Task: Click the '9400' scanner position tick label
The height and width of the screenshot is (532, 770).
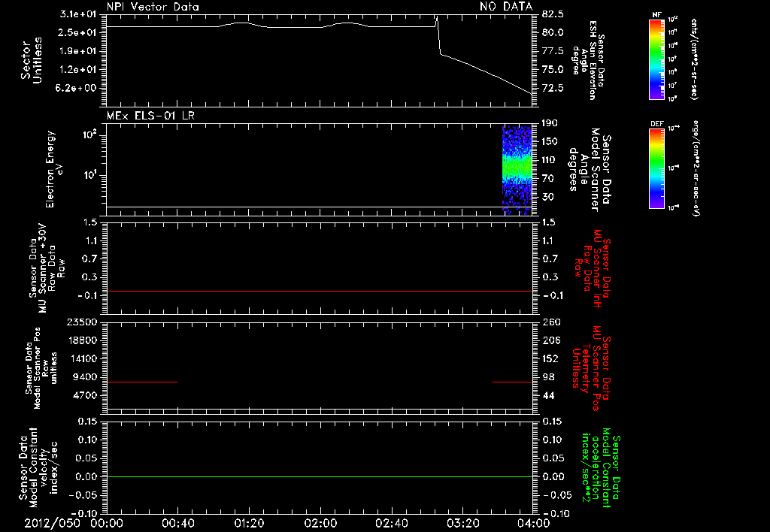Action: [x=85, y=377]
